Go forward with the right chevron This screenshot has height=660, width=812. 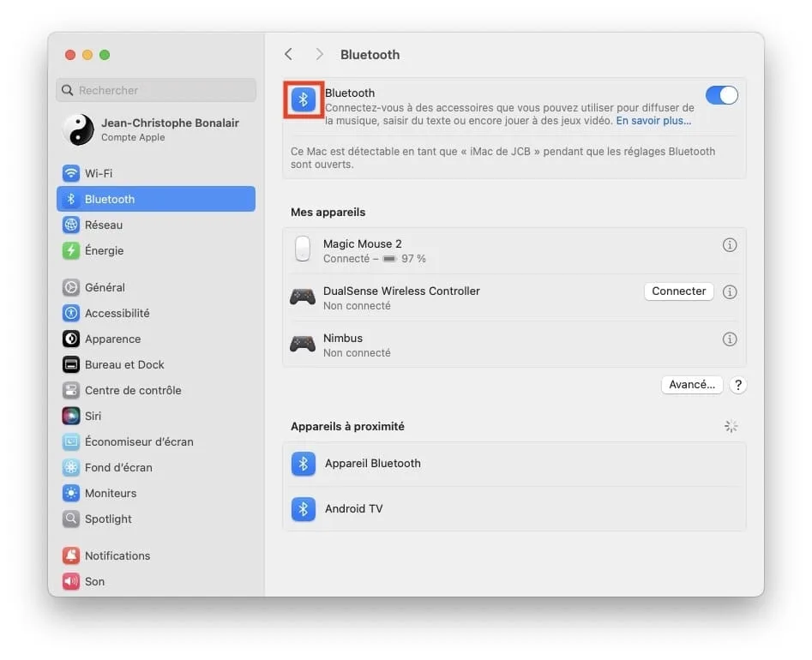[320, 54]
